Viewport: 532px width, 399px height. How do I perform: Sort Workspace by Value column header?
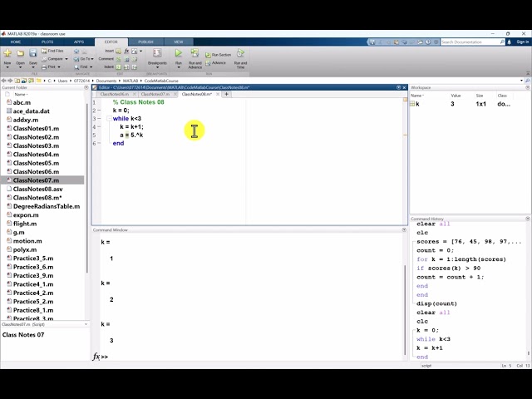[x=456, y=96]
